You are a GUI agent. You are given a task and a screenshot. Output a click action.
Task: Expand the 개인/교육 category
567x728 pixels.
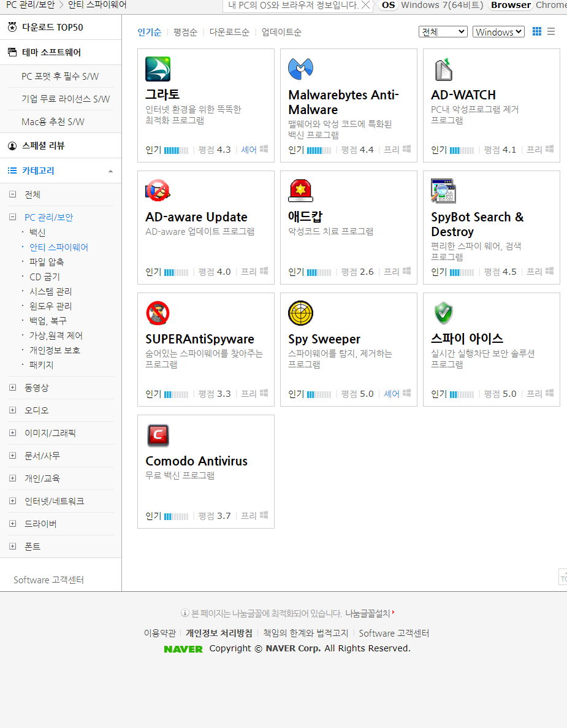pos(13,478)
